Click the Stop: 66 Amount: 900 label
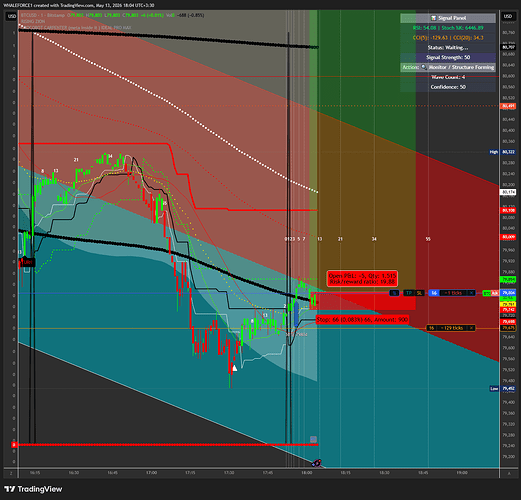Screen dimensions: 521x500 [x=362, y=320]
